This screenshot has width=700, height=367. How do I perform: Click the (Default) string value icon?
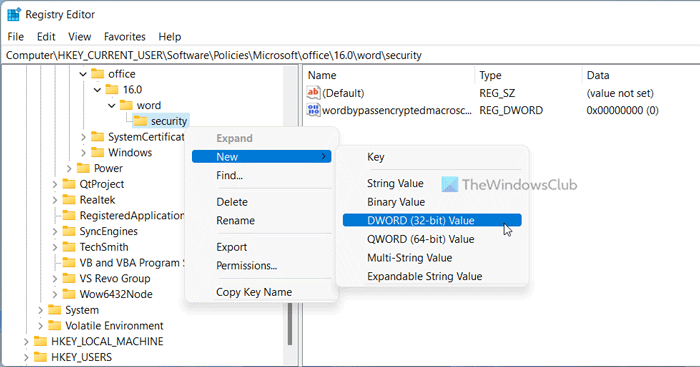(x=313, y=92)
